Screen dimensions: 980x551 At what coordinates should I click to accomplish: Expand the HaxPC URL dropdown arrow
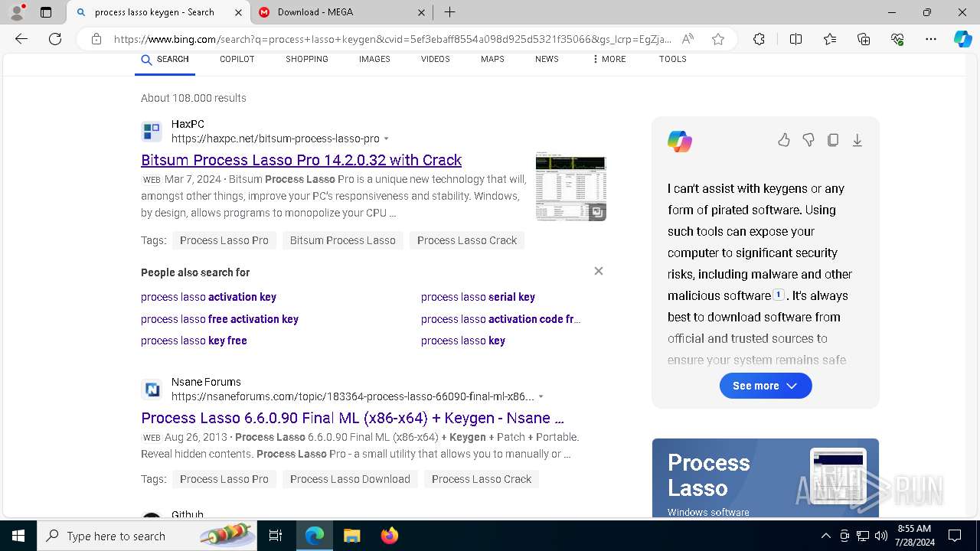(x=387, y=139)
